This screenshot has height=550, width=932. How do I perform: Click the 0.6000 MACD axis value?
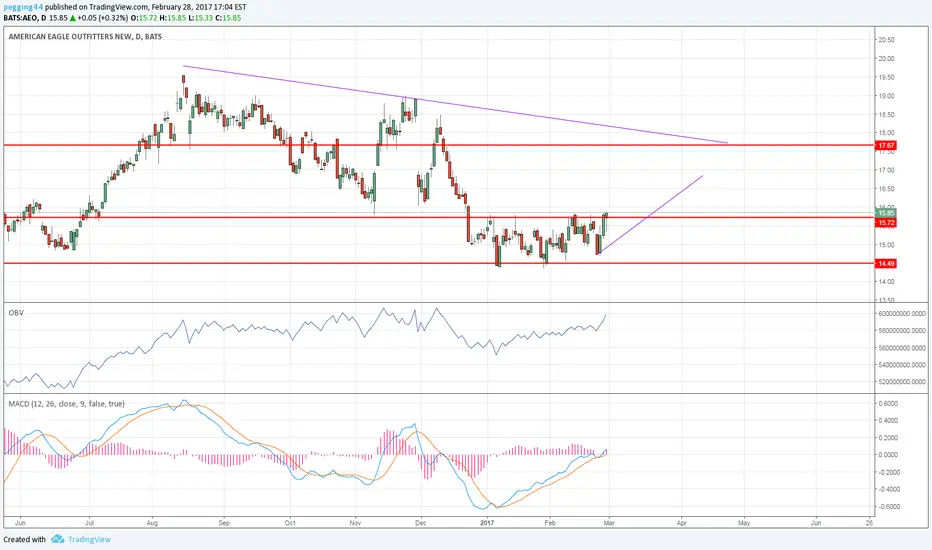click(x=888, y=403)
